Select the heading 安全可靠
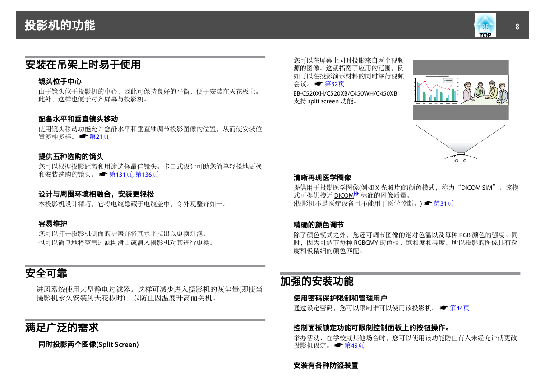This screenshot has width=554, height=392. (46, 273)
